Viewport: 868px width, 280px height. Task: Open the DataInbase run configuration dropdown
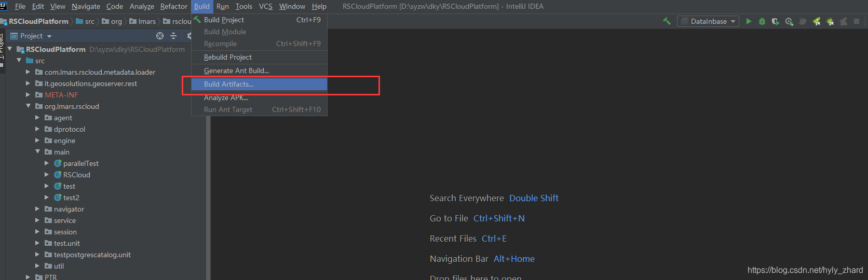click(708, 21)
